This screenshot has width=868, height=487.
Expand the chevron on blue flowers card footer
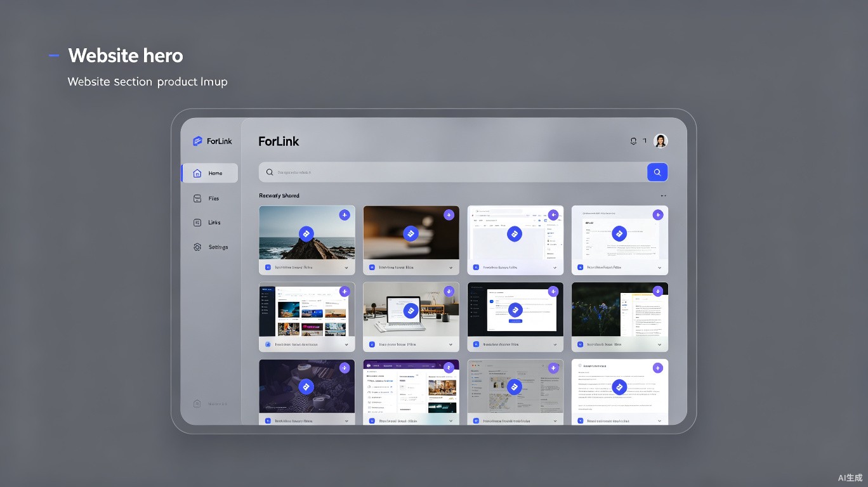(659, 344)
